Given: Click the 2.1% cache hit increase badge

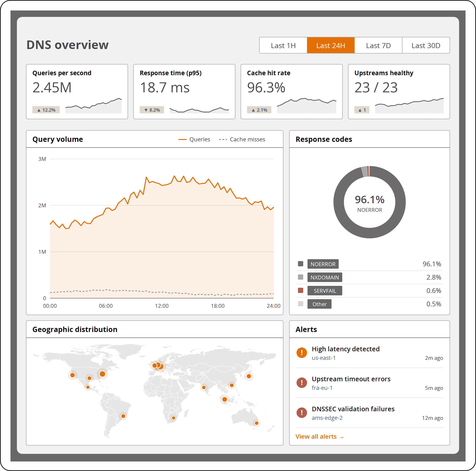Looking at the screenshot, I should pyautogui.click(x=259, y=110).
